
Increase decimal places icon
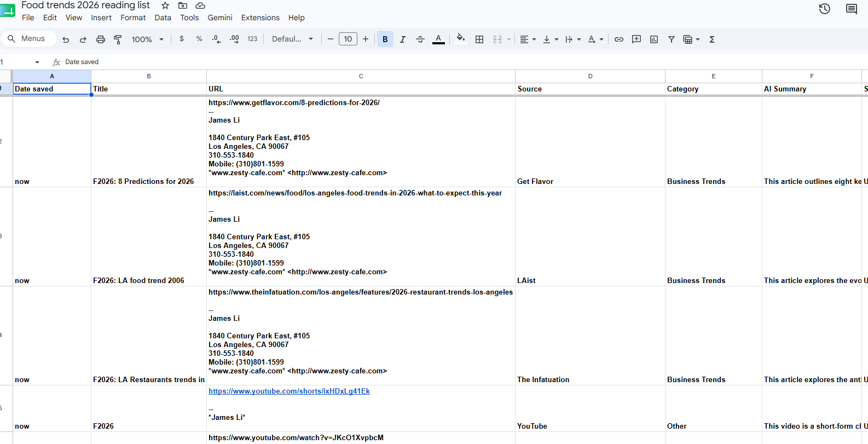click(234, 39)
